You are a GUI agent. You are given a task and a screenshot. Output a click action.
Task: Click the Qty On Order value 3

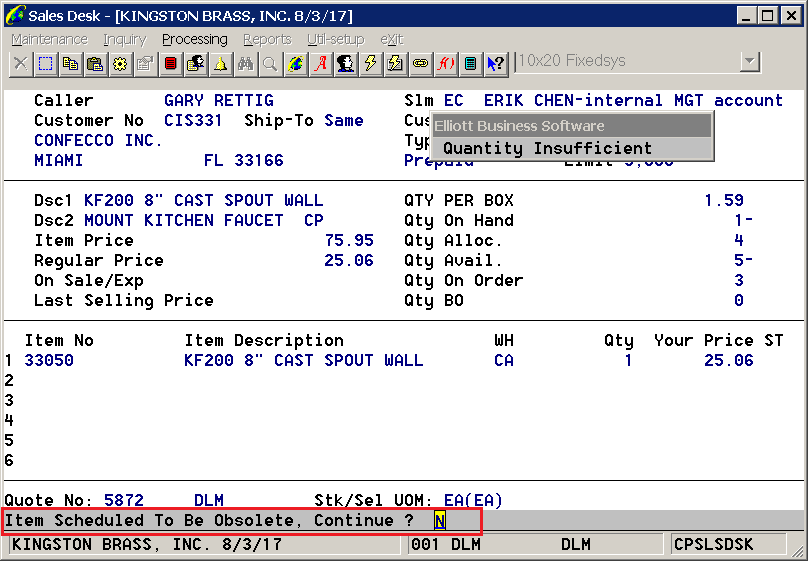tap(739, 281)
